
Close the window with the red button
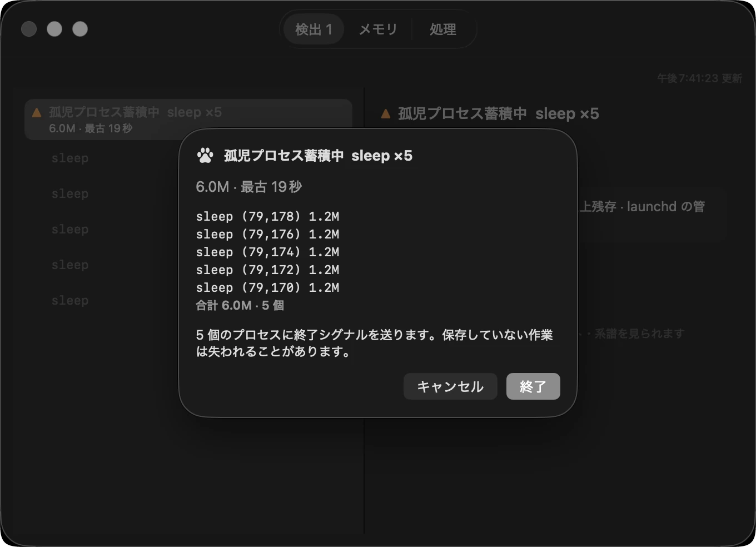pos(29,29)
